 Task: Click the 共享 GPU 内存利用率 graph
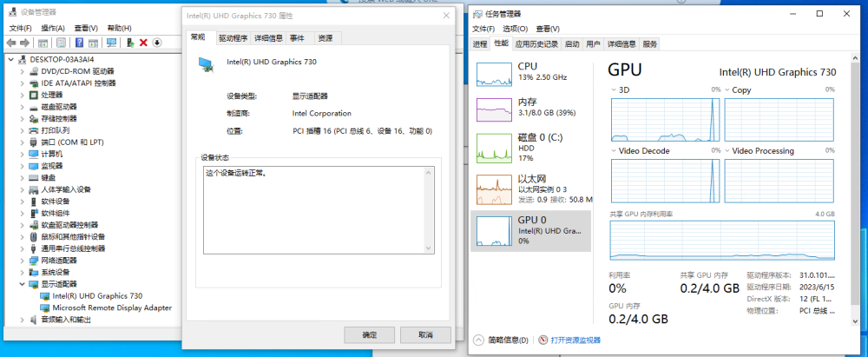(x=722, y=240)
